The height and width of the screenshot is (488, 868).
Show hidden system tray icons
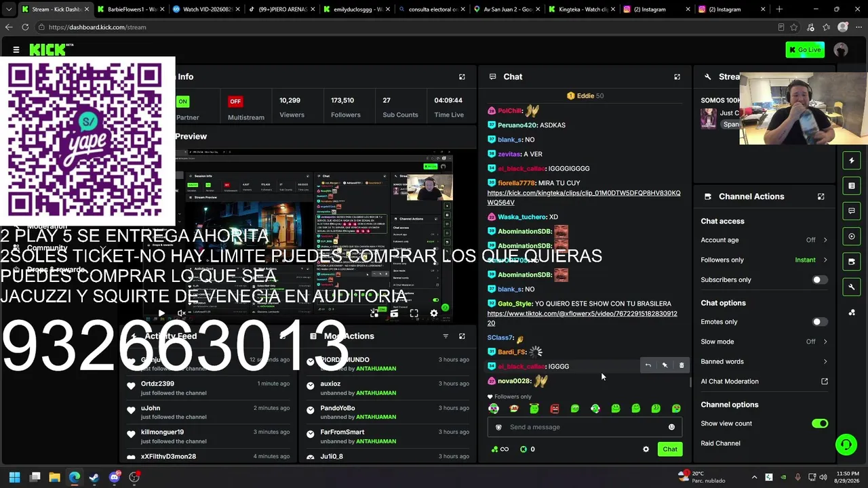pos(753,477)
